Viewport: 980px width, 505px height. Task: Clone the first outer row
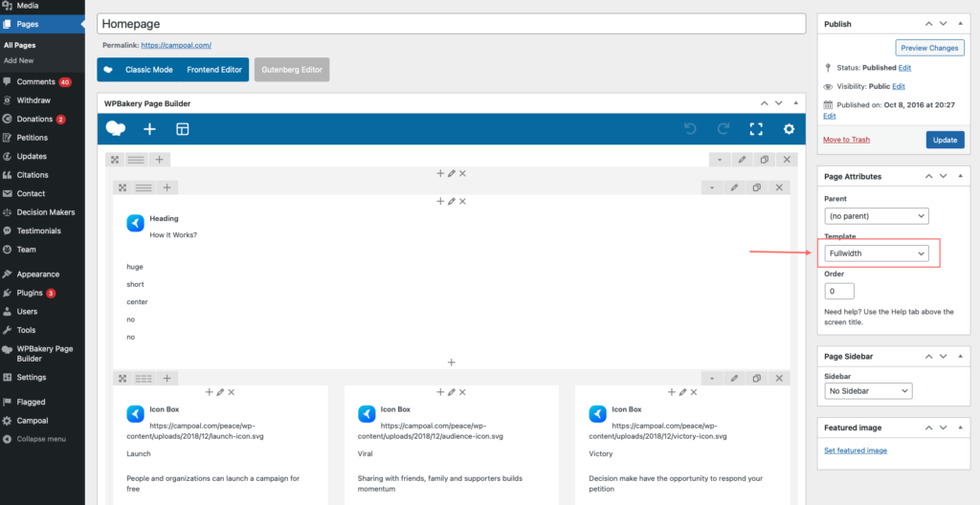point(764,160)
